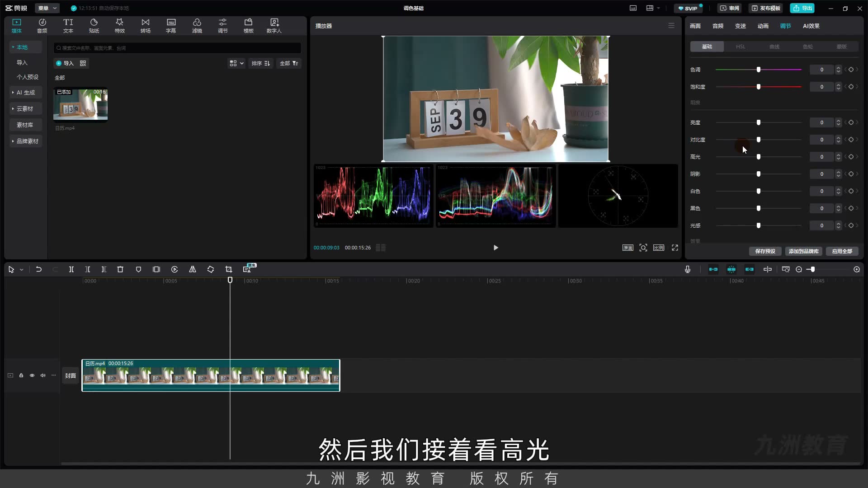868x488 pixels.
Task: Expand the 品牌素材 brand assets item
Action: (x=26, y=141)
